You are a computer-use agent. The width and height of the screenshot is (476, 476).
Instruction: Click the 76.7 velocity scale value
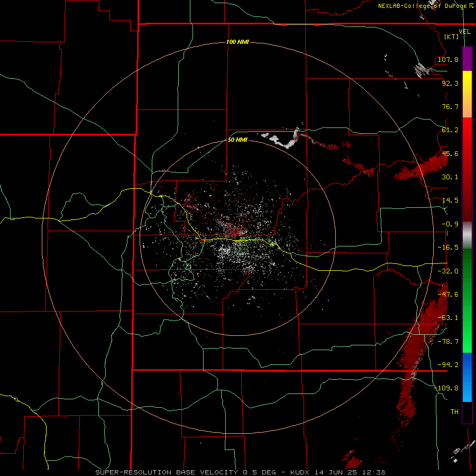tap(450, 106)
